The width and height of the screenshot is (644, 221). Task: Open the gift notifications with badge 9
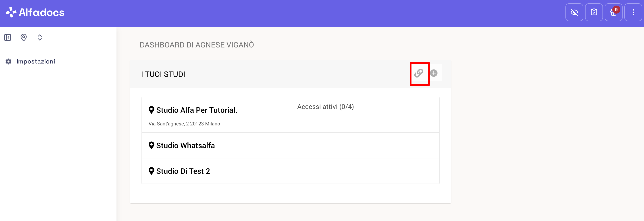point(613,12)
